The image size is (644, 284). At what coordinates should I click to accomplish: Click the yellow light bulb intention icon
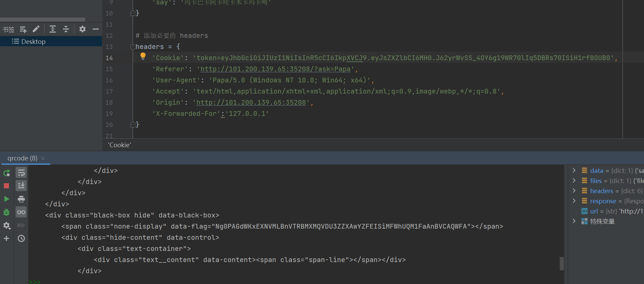(x=143, y=56)
